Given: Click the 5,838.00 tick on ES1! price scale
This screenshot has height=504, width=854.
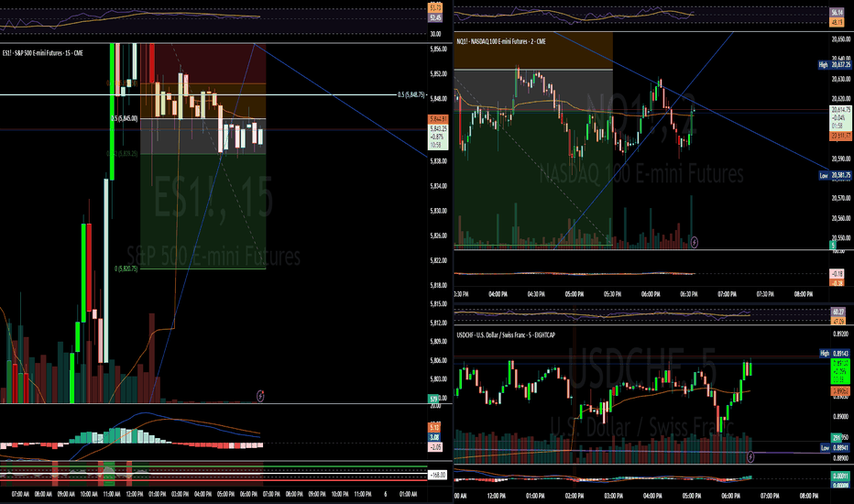Looking at the screenshot, I should 438,161.
